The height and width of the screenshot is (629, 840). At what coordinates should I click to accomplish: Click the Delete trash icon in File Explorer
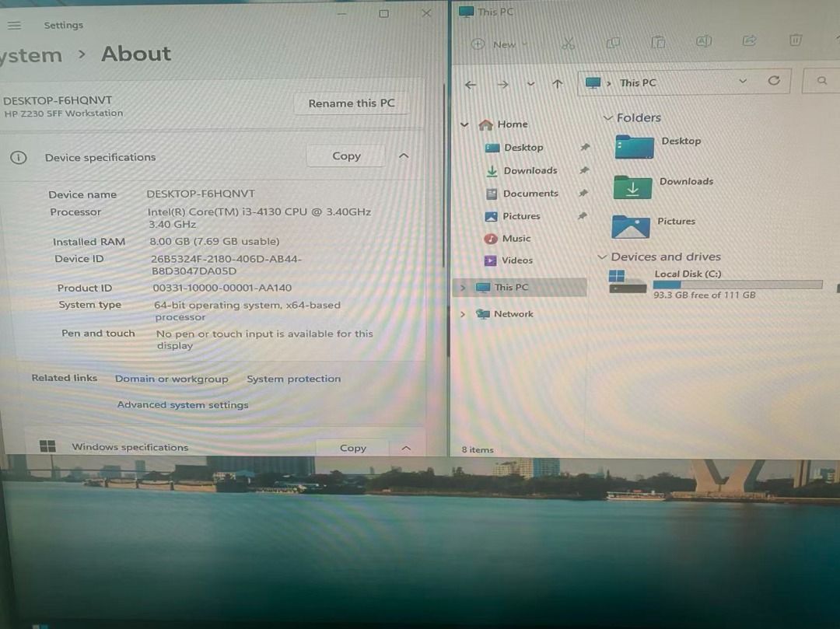796,40
